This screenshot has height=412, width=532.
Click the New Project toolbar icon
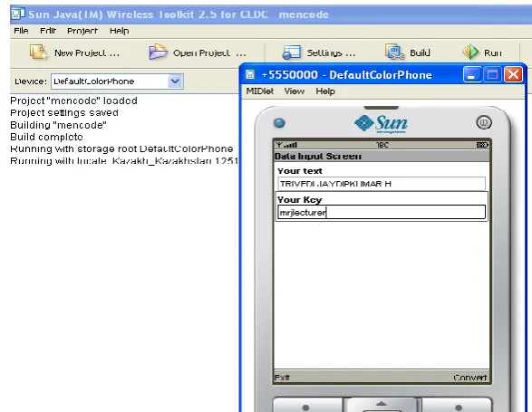tap(38, 52)
